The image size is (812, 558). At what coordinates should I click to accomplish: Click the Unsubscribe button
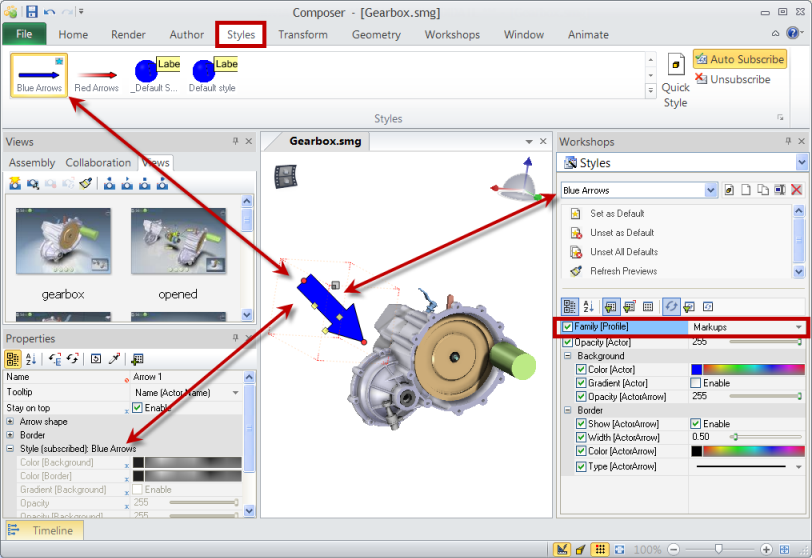coord(739,79)
